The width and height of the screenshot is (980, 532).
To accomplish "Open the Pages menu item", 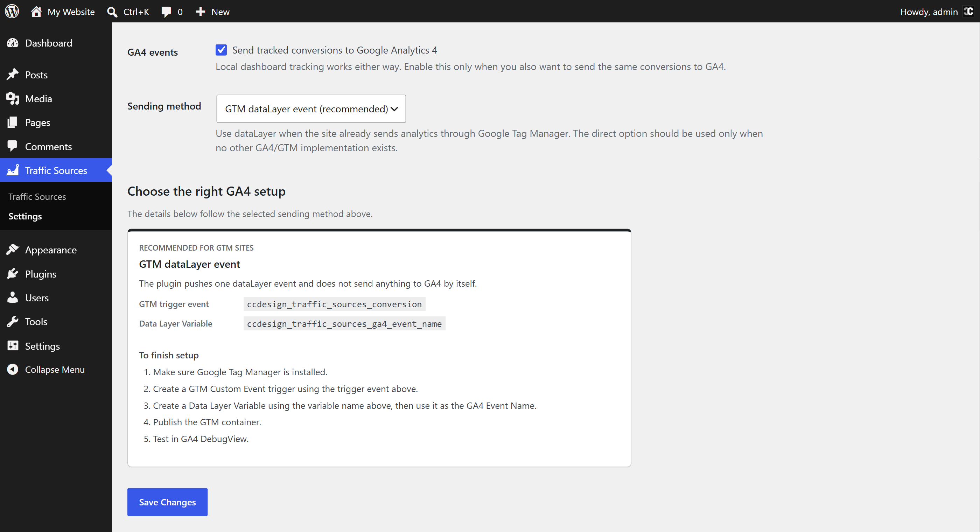I will pyautogui.click(x=56, y=122).
